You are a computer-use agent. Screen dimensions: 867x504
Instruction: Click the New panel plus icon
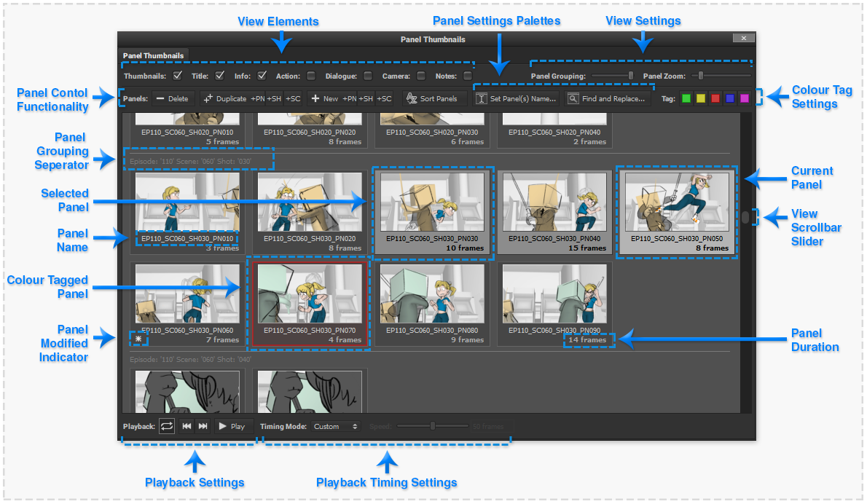coord(315,99)
